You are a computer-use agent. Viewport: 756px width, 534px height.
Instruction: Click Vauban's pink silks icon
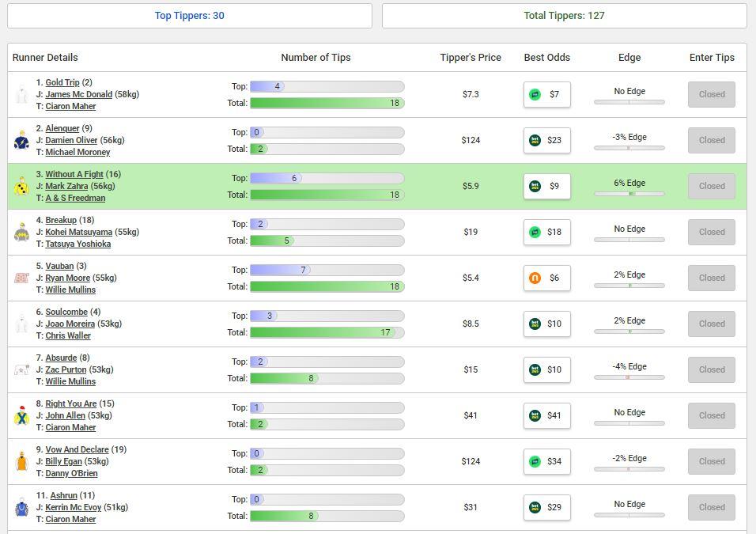(x=21, y=278)
